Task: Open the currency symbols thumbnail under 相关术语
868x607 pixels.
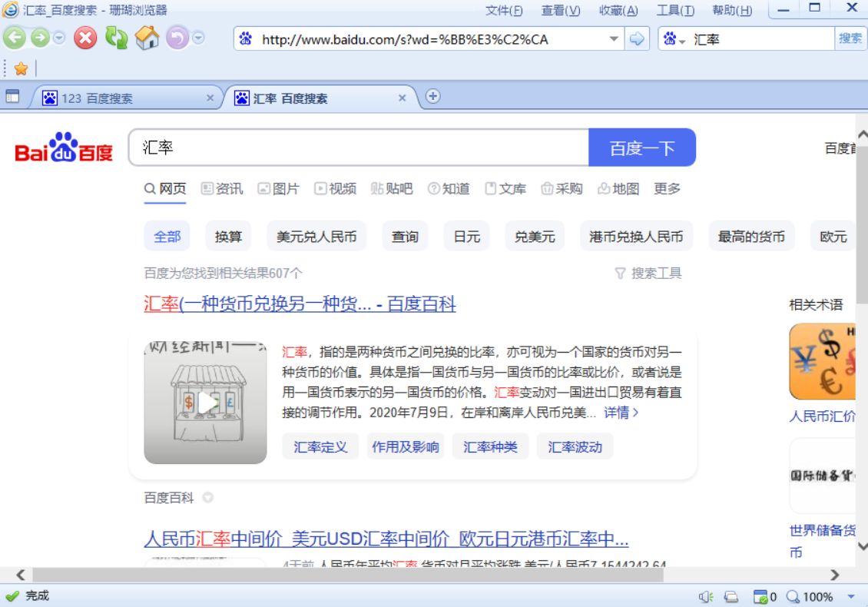Action: (822, 361)
